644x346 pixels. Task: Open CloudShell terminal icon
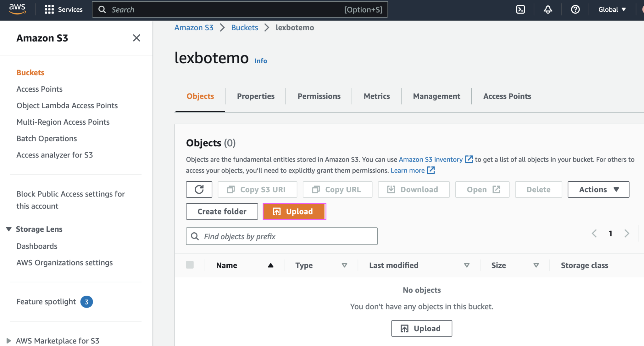click(x=520, y=9)
